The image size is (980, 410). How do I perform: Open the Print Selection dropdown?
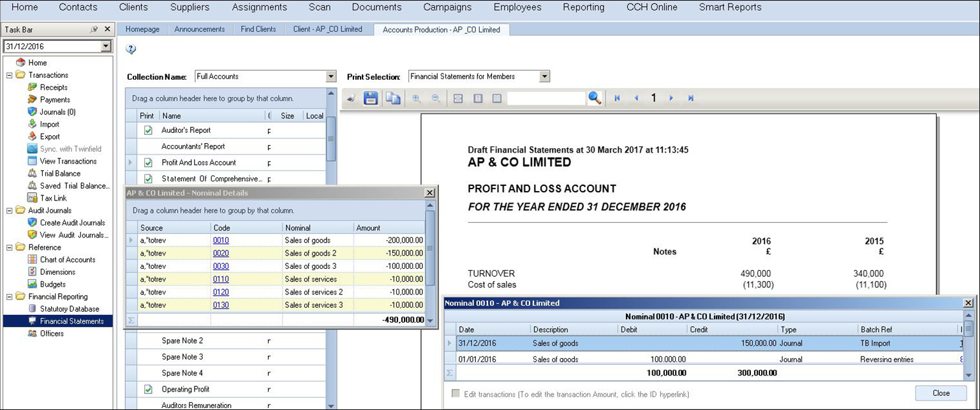coord(544,77)
